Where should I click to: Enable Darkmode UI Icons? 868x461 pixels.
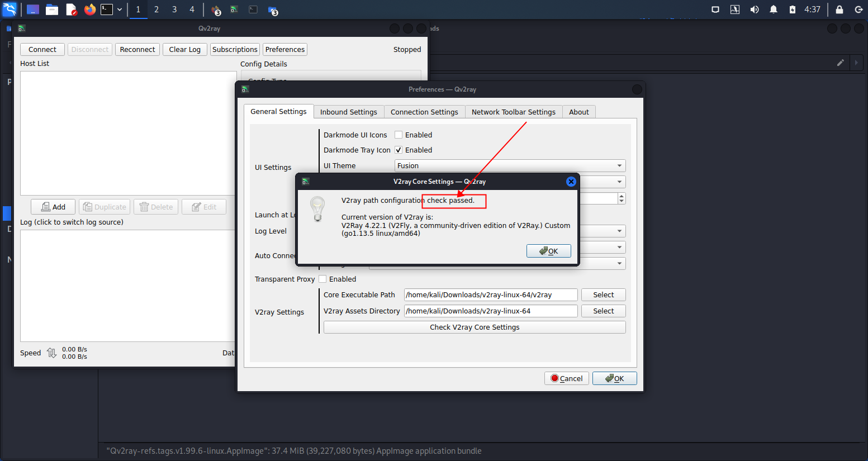[399, 135]
